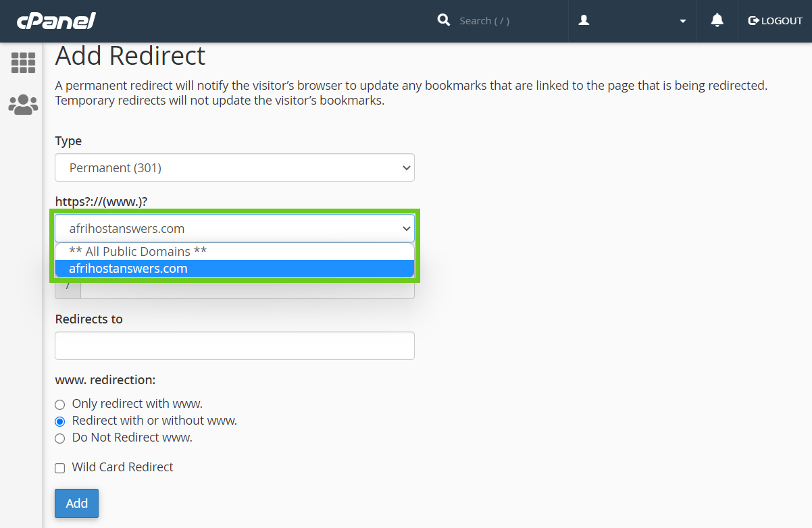The image size is (812, 528).
Task: Collapse the domain selection dropdown
Action: (234, 228)
